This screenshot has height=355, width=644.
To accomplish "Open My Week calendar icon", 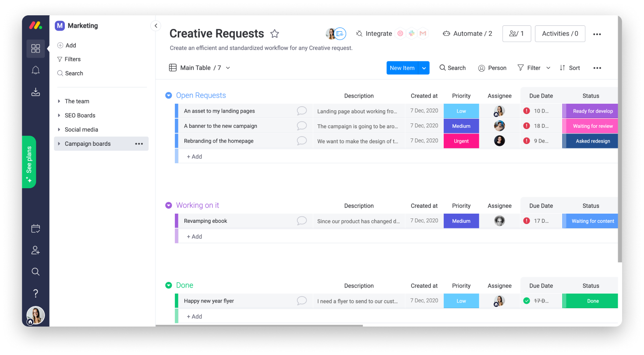I will click(x=35, y=228).
